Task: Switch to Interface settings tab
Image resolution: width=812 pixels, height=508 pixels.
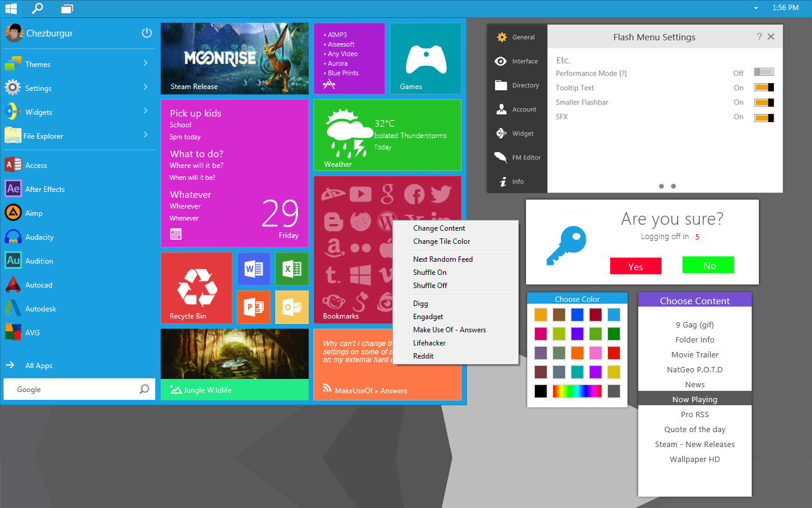Action: coord(517,61)
